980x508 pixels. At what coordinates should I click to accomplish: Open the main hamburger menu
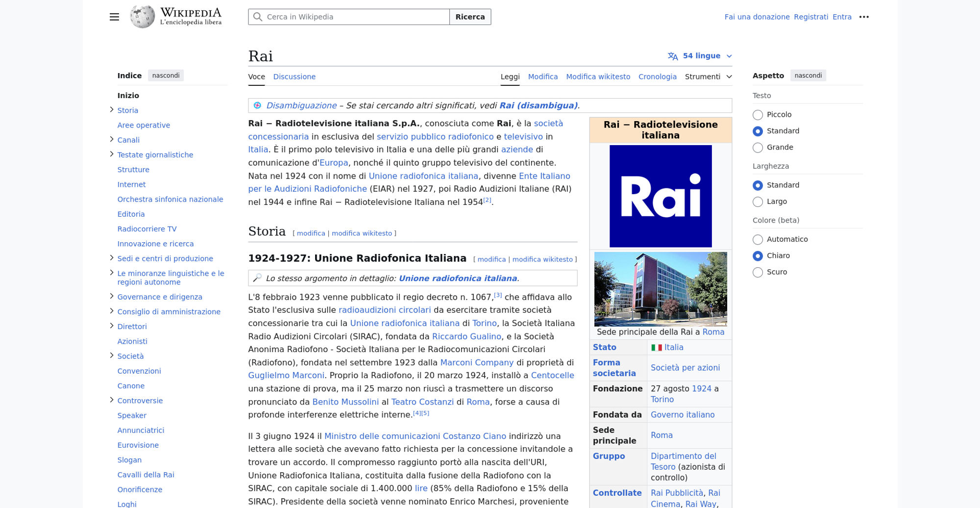coord(114,17)
